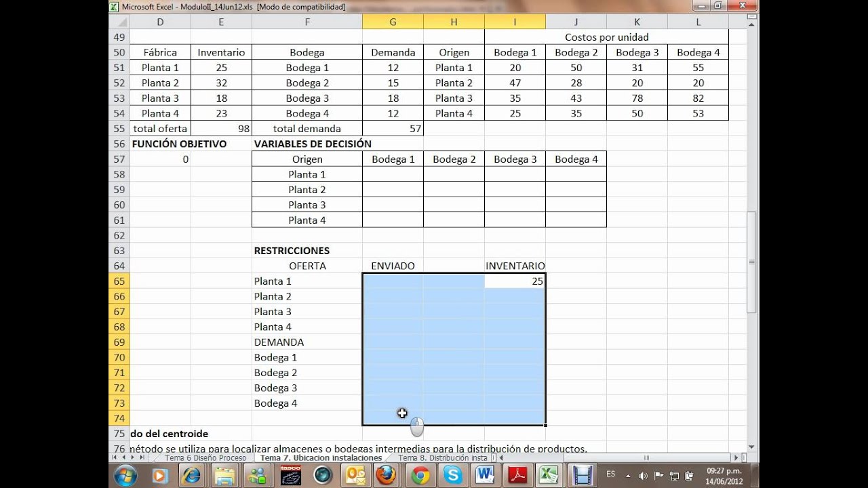Open Skype from the taskbar

pos(453,476)
